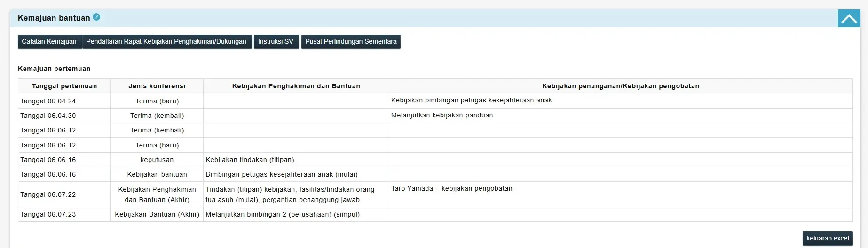The image size is (868, 248).
Task: Click the Kemajuan pertemuan heading
Action: (54, 69)
